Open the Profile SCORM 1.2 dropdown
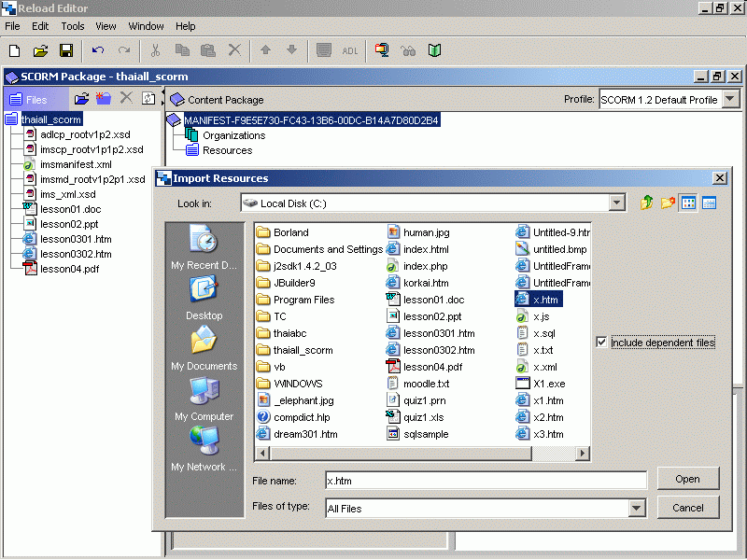 [730, 100]
